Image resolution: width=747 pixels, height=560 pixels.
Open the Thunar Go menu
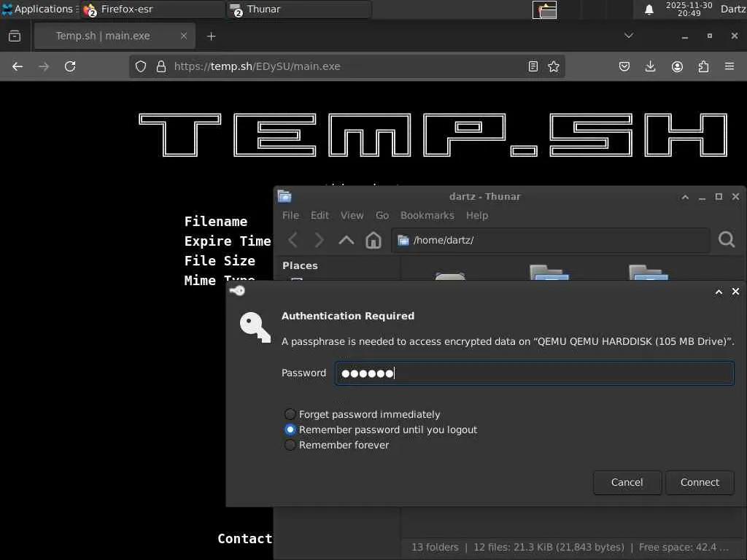tap(382, 215)
